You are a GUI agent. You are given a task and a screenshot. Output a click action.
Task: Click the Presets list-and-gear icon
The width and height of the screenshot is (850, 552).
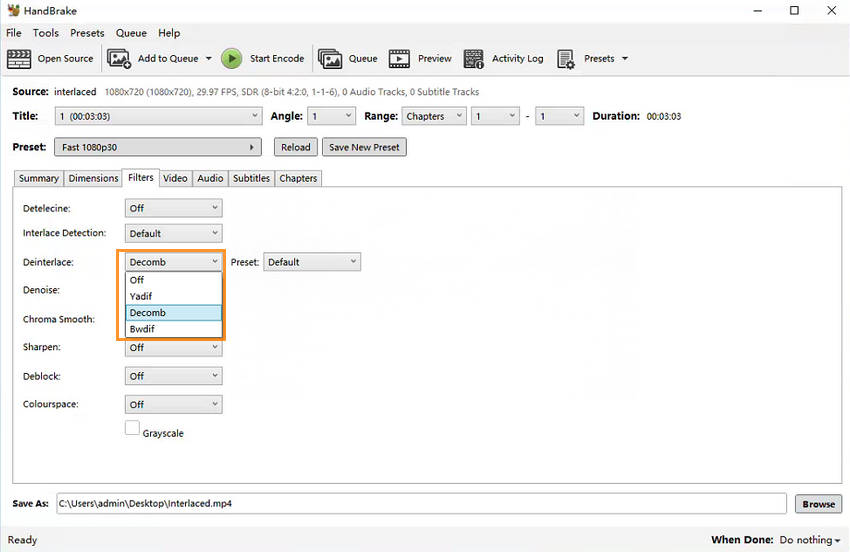click(565, 59)
